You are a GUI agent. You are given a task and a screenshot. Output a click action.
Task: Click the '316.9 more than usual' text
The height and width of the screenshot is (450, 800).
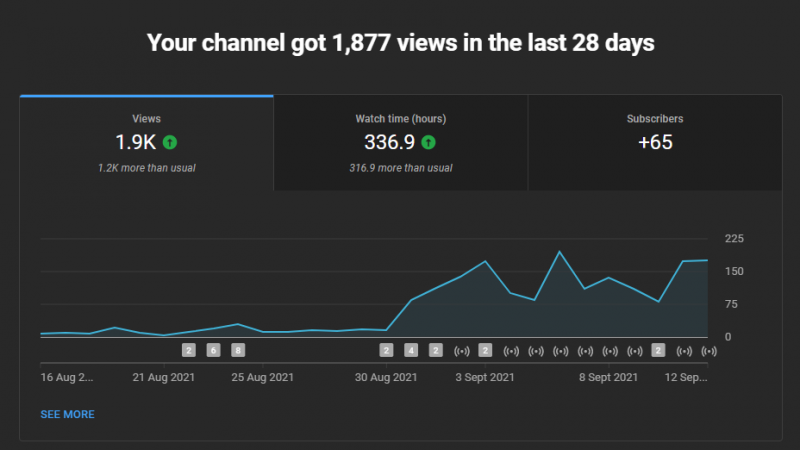pyautogui.click(x=400, y=167)
